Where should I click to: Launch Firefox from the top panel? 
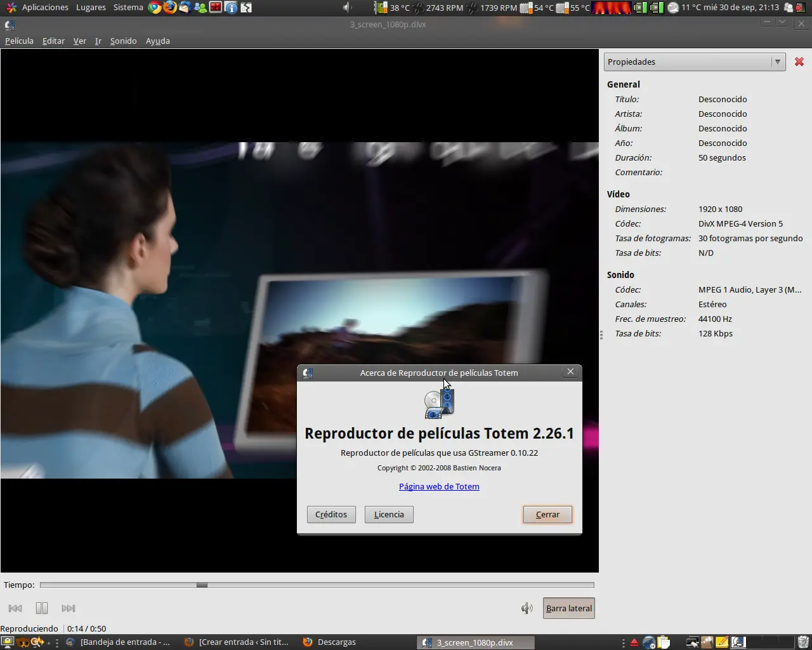(170, 8)
